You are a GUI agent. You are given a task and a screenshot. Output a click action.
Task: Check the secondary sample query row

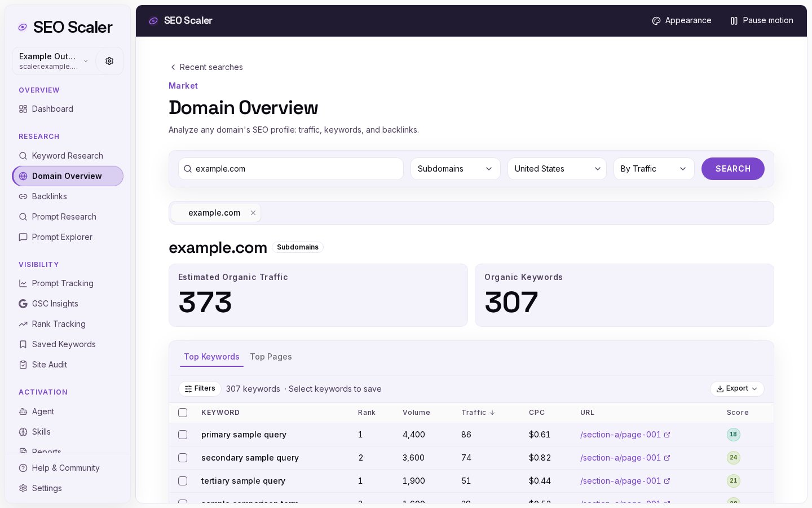[183, 458]
